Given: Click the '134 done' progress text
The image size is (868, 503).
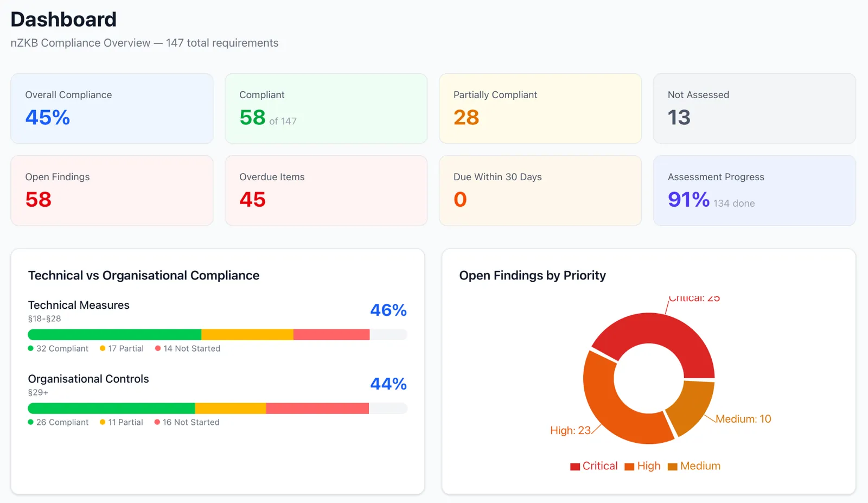Looking at the screenshot, I should pyautogui.click(x=734, y=203).
